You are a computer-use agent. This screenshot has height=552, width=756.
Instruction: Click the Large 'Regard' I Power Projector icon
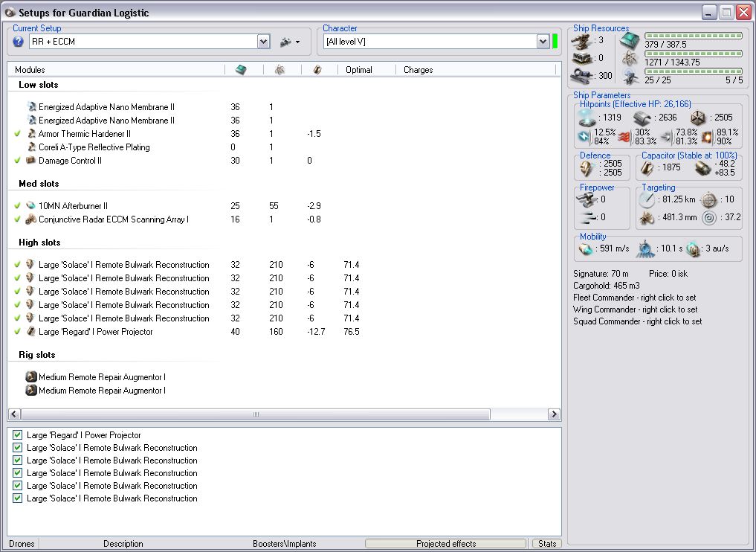(x=30, y=332)
